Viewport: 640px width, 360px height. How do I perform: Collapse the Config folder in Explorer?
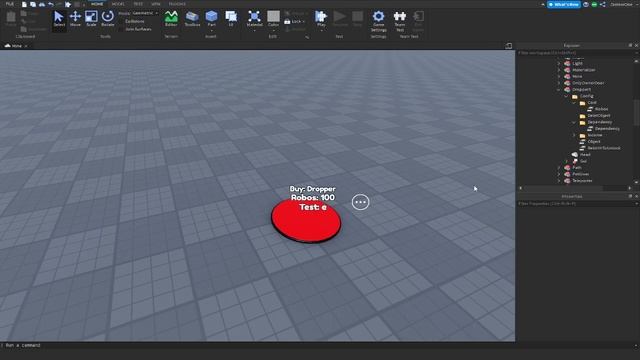(x=566, y=96)
